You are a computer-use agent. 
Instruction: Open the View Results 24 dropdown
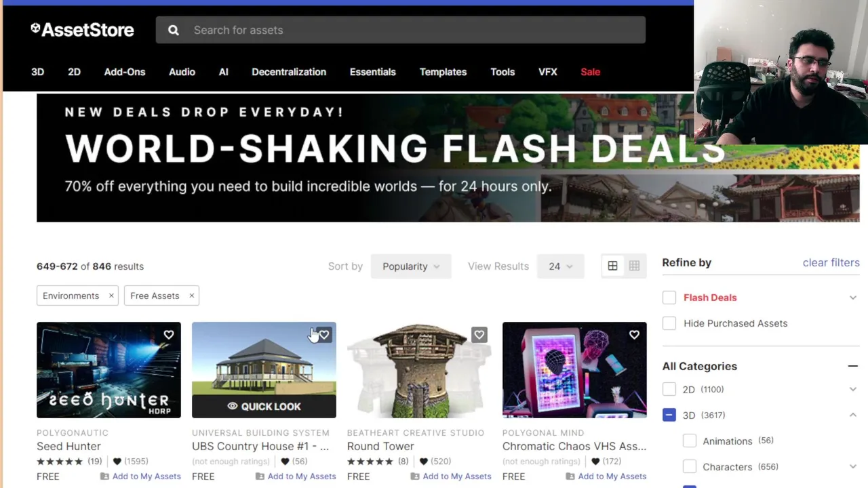point(560,266)
